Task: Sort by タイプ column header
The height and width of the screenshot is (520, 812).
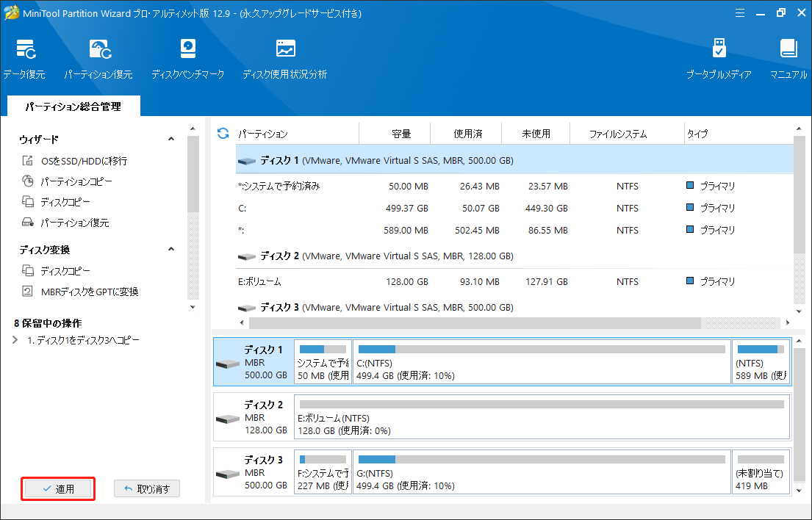Action: click(739, 134)
